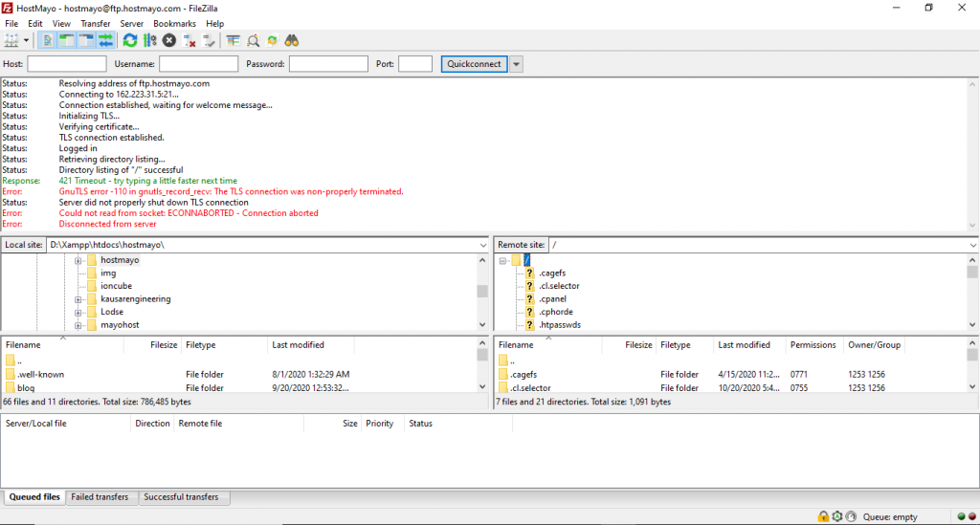This screenshot has height=525, width=980.
Task: Select the .cl.selector folder in the remote tree
Action: click(x=559, y=286)
